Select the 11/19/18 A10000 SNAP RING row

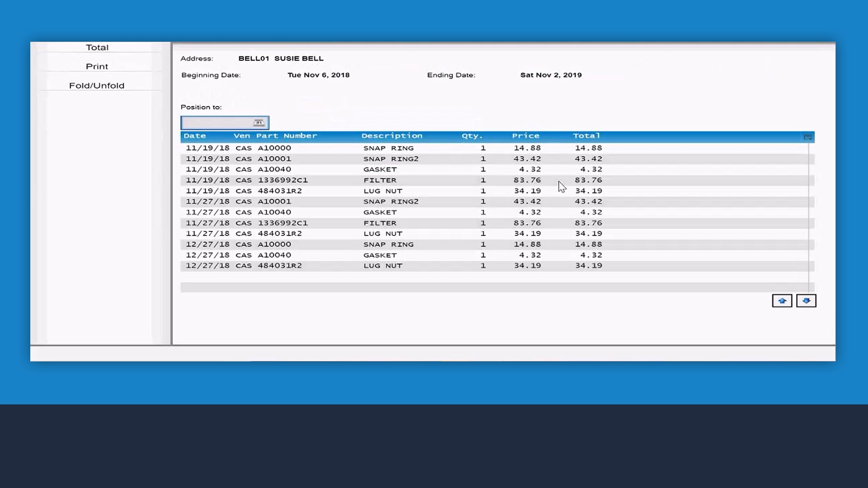(x=389, y=148)
